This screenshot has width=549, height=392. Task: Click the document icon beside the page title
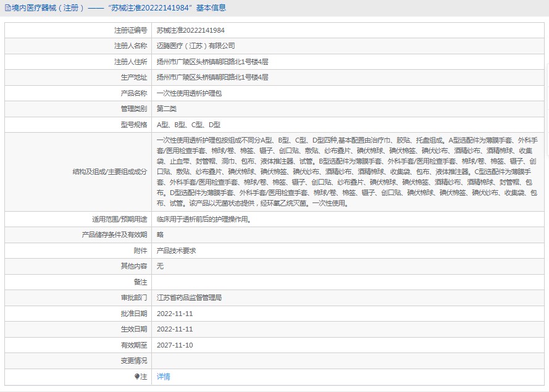point(7,7)
